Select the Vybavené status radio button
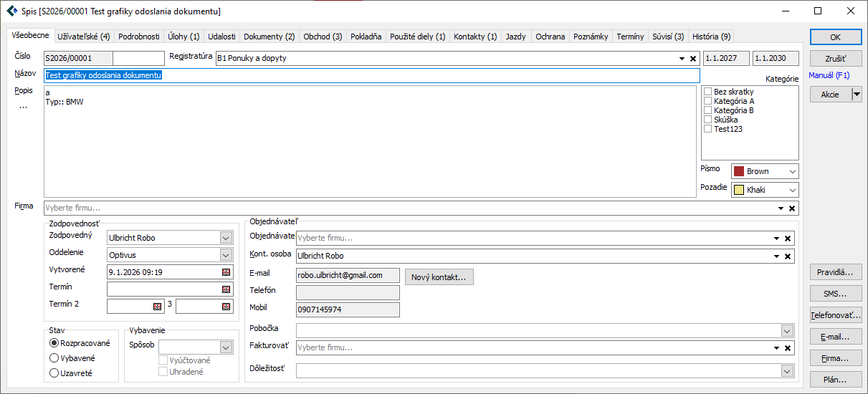This screenshot has width=868, height=394. (x=54, y=358)
